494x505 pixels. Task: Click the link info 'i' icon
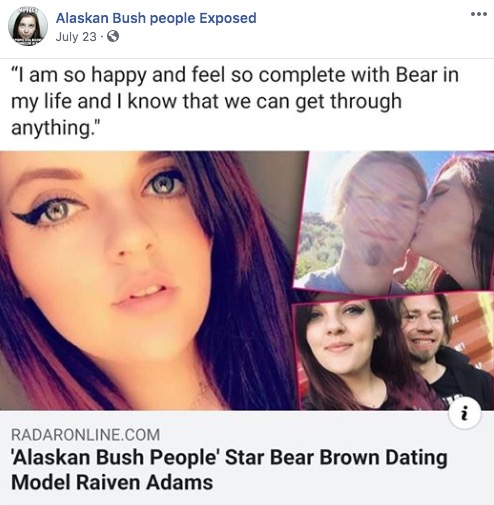[465, 413]
